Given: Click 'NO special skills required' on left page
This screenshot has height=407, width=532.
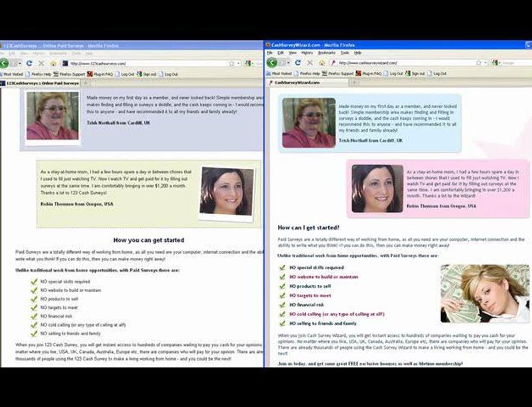Looking at the screenshot, I should click(65, 282).
